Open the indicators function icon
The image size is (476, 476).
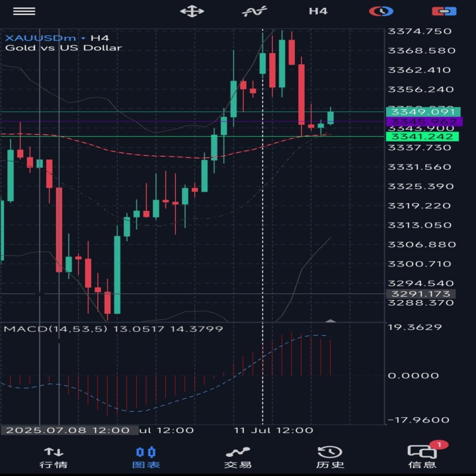[255, 11]
